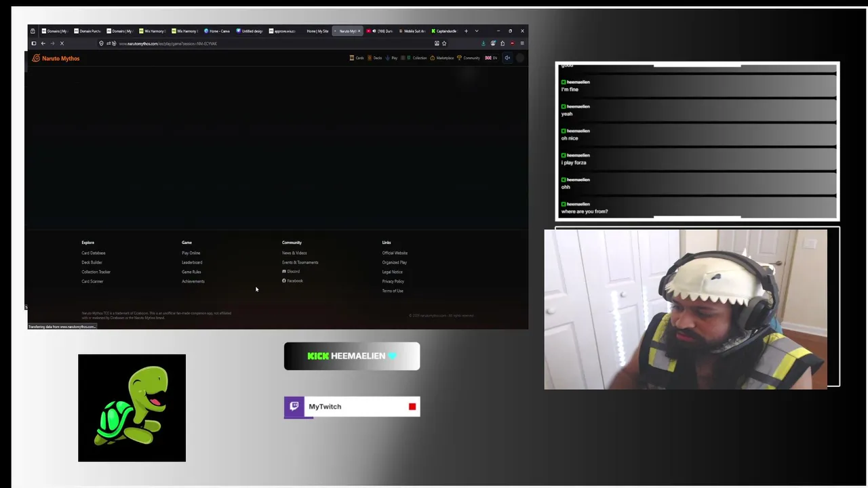Viewport: 868px width, 488px height.
Task: Open the Deck Builder footer link
Action: 92,262
